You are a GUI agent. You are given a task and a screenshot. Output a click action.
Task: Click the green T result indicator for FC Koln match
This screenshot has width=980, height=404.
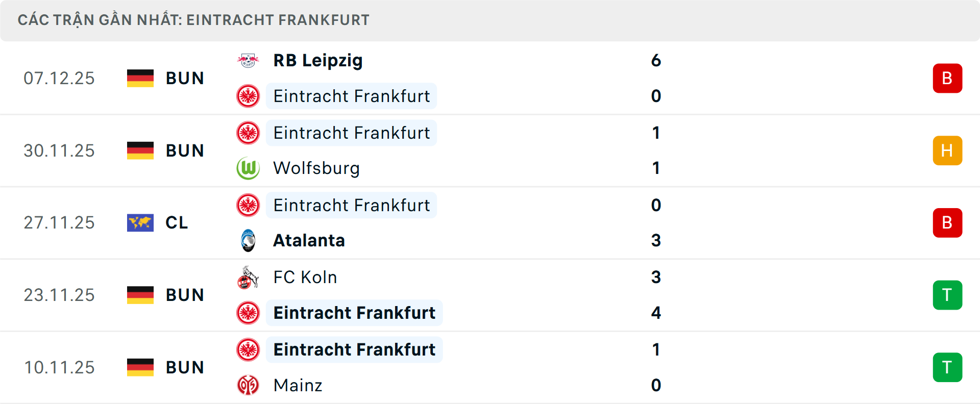(947, 295)
